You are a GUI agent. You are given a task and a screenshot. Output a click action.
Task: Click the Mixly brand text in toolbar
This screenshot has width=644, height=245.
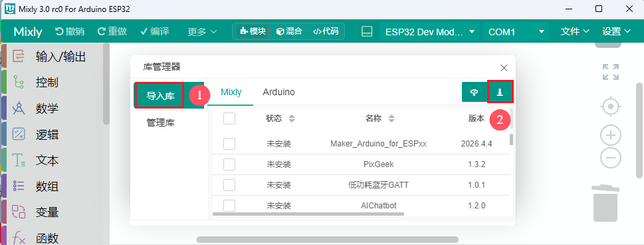(x=28, y=32)
